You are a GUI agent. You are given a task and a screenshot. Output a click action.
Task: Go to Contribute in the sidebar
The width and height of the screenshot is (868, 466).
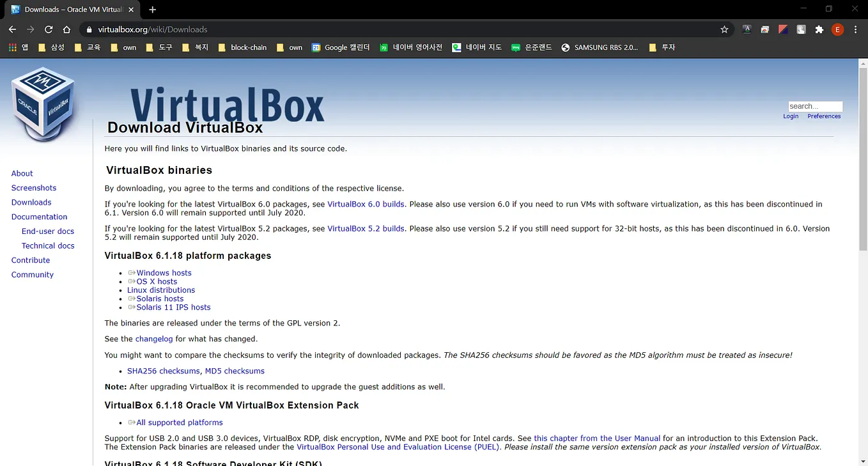[31, 260]
